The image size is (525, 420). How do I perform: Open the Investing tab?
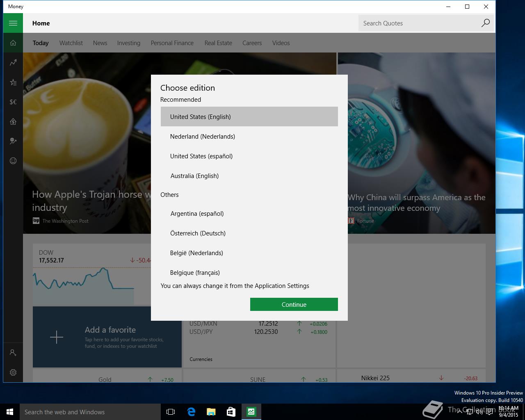click(129, 43)
